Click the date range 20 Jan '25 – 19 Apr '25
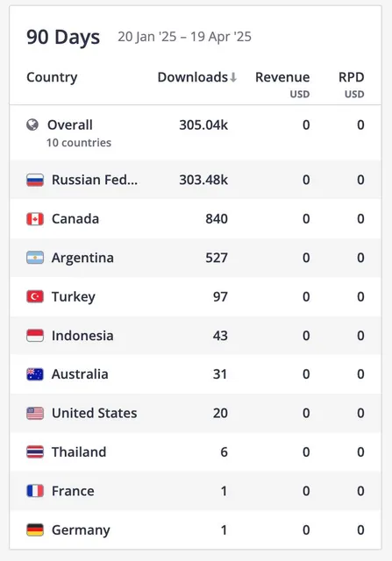The height and width of the screenshot is (561, 392). (185, 37)
